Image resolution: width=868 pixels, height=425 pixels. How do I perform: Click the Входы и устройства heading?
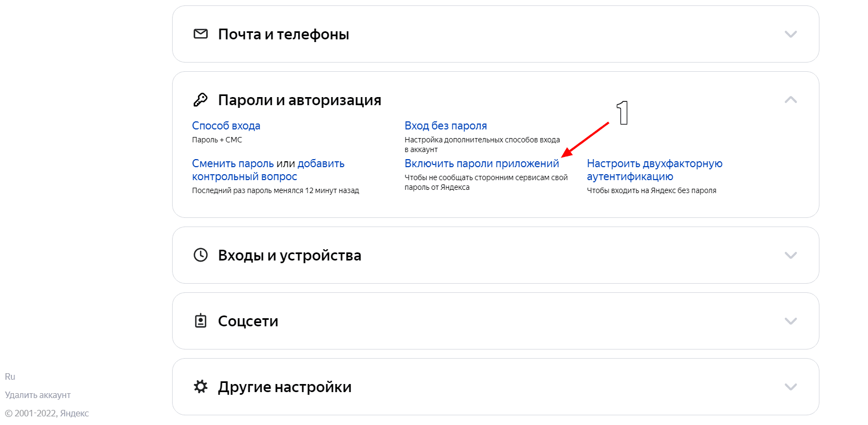(x=289, y=255)
